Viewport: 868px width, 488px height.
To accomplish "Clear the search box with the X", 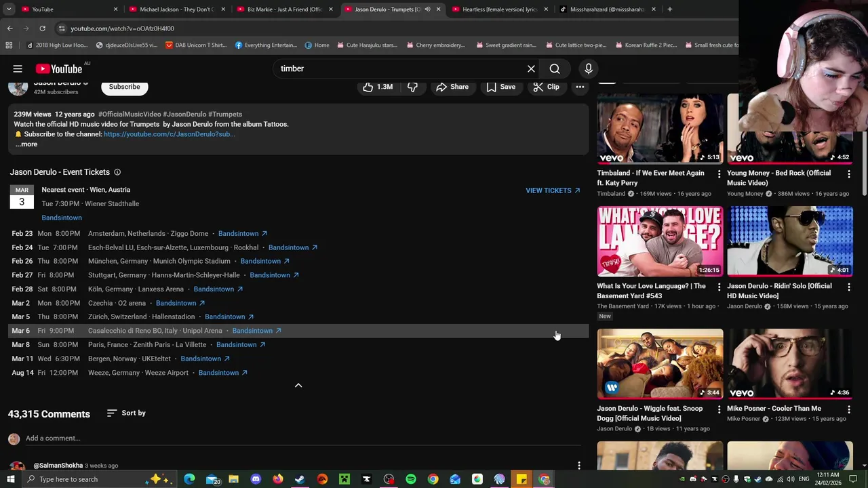I will pos(531,68).
